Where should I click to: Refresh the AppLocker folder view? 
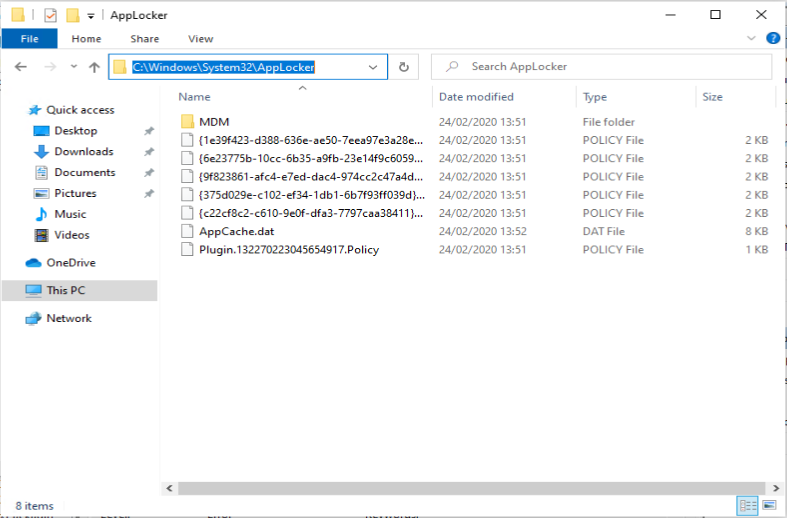[x=404, y=67]
